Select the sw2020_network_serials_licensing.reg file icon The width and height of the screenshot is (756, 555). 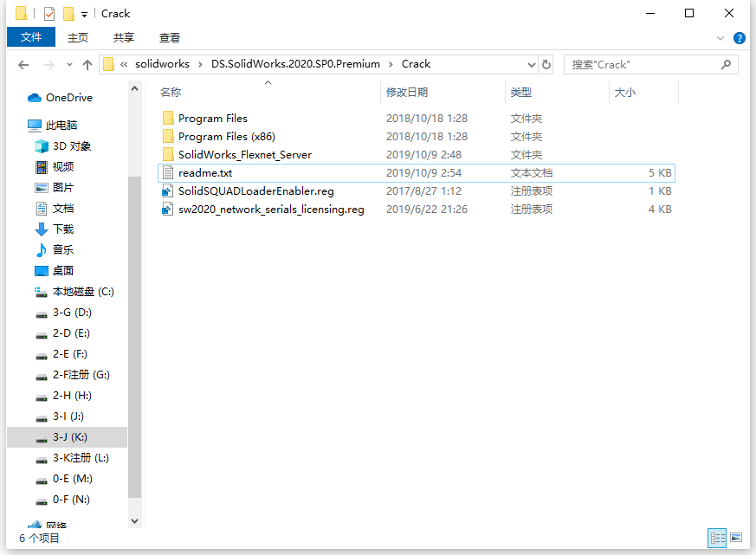pos(168,210)
